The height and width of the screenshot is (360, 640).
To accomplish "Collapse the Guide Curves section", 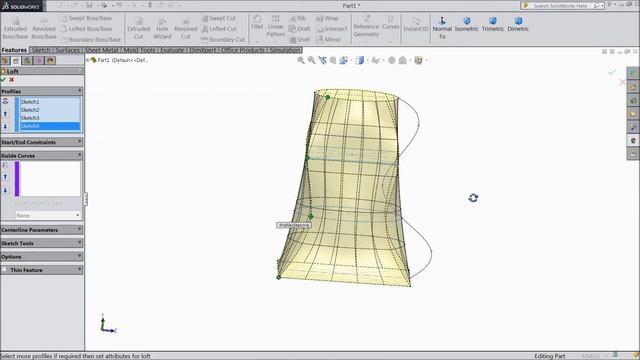I will pos(80,155).
